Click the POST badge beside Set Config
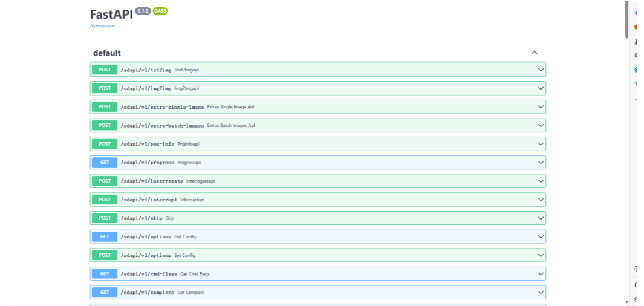Image resolution: width=644 pixels, height=306 pixels. click(105, 255)
